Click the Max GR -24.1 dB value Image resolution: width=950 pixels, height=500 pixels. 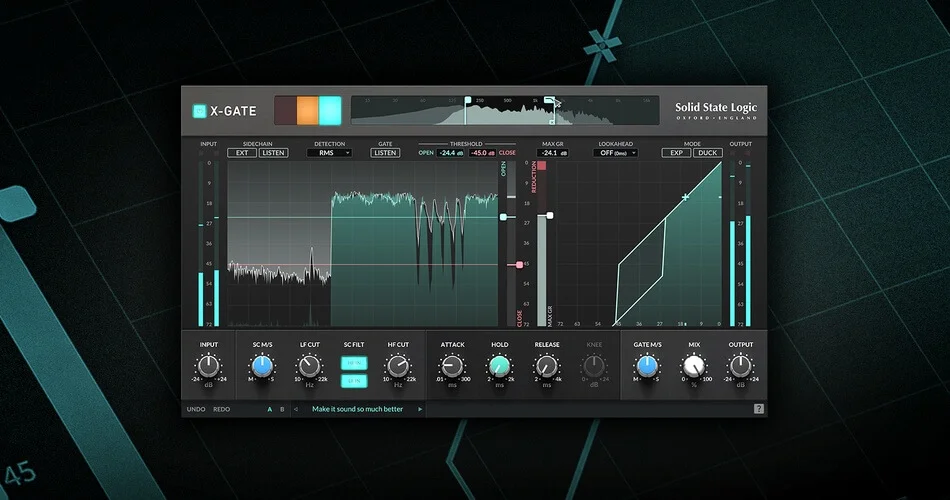coord(553,153)
